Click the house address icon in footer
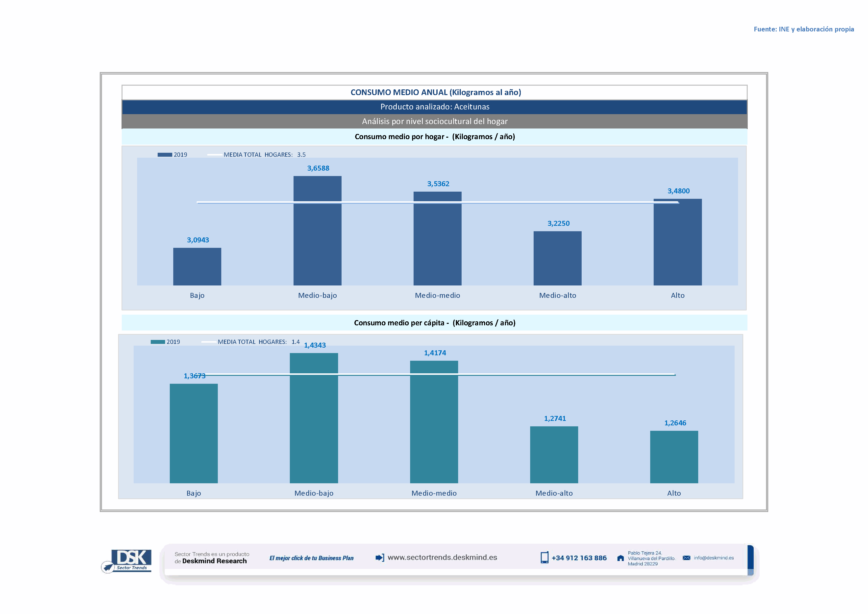Screen dimensions: 868x614 tap(620, 559)
